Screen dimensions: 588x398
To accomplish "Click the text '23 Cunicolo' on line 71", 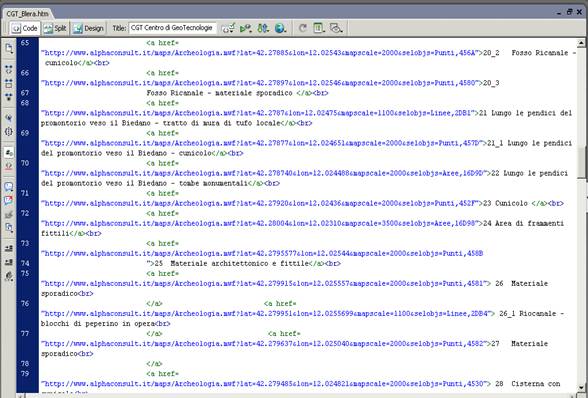I will click(x=505, y=203).
